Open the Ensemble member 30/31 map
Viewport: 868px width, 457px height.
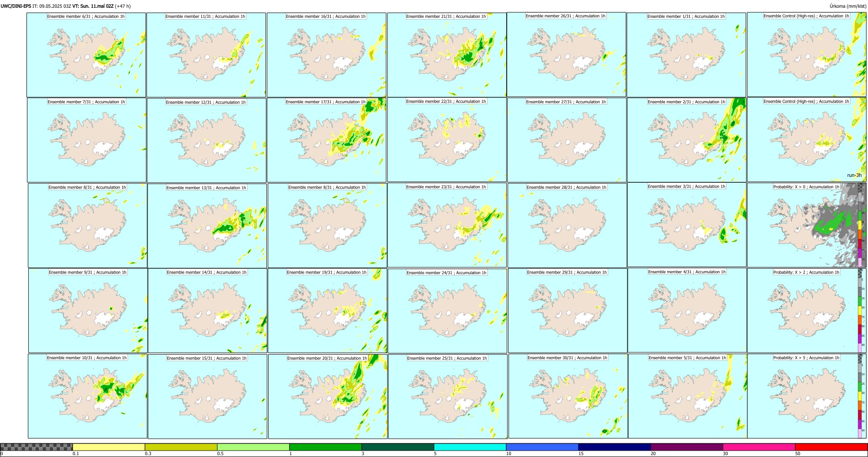pyautogui.click(x=568, y=396)
